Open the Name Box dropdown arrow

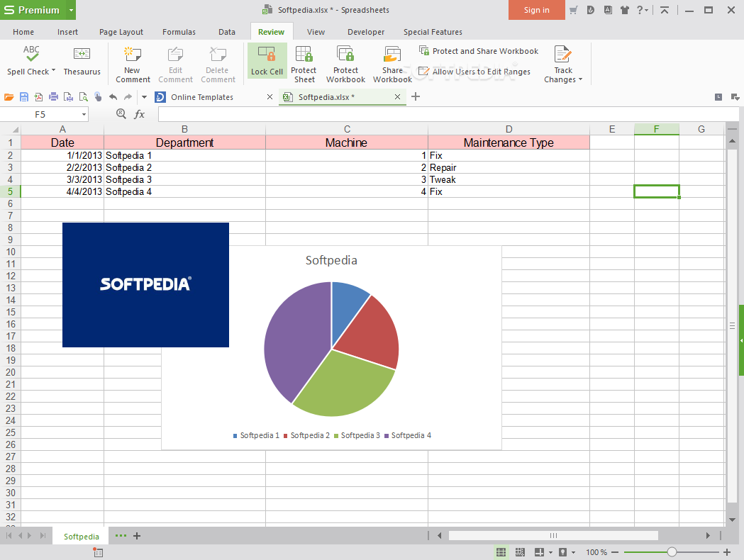point(84,114)
